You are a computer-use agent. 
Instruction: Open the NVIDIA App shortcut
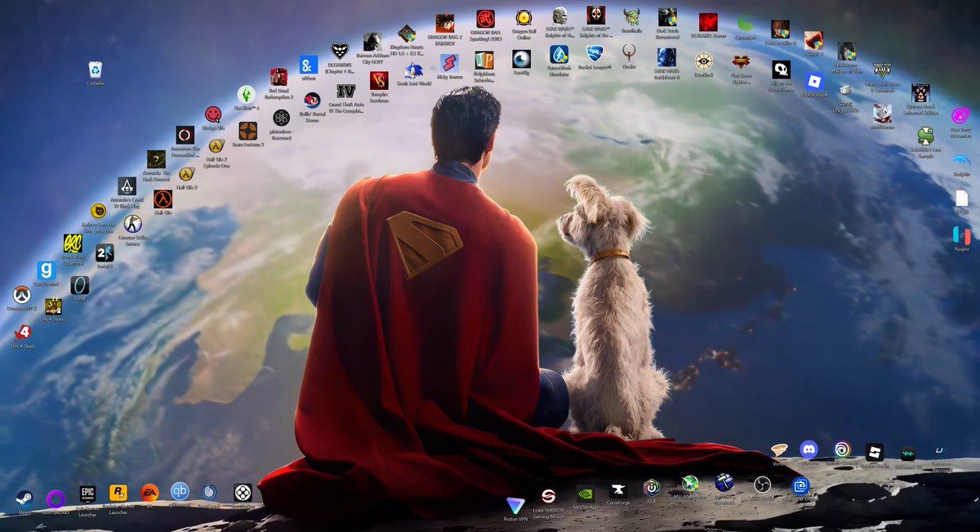[x=586, y=494]
